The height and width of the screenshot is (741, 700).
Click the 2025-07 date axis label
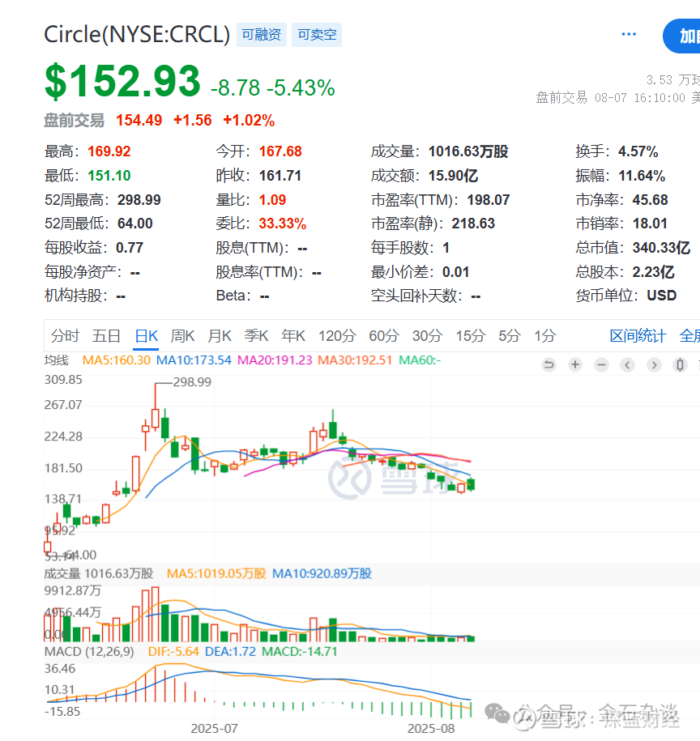click(x=214, y=729)
